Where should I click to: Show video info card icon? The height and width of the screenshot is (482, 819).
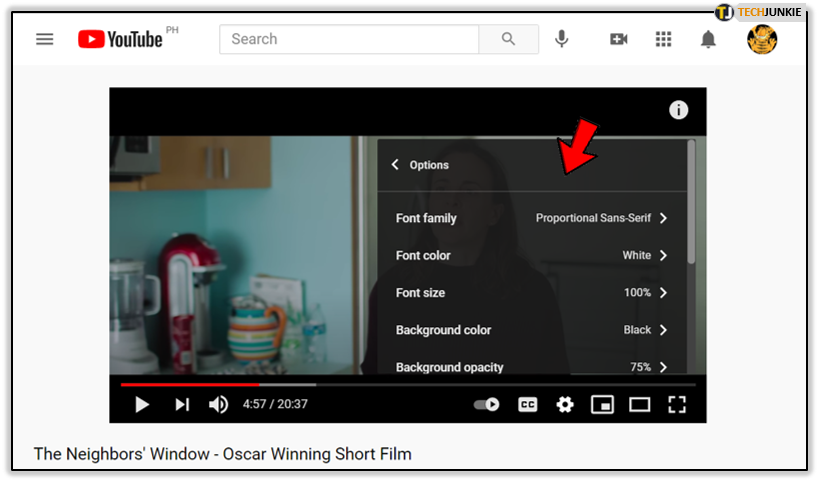coord(678,110)
